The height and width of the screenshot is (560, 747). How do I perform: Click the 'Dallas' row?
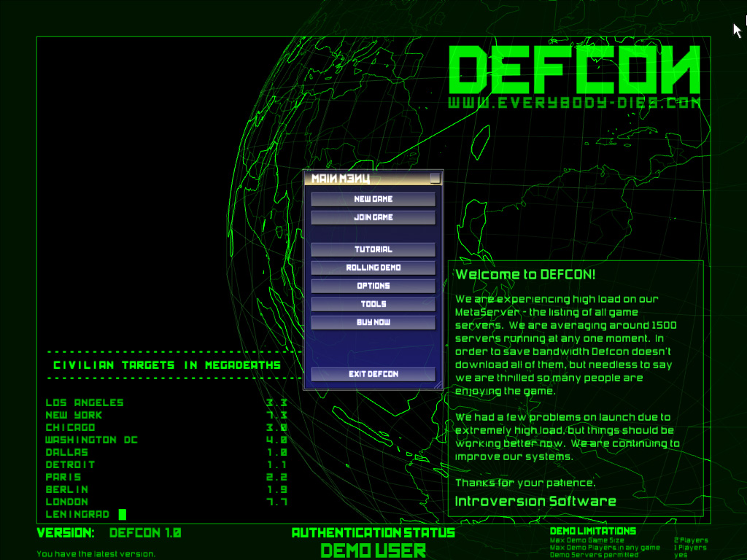[166, 452]
